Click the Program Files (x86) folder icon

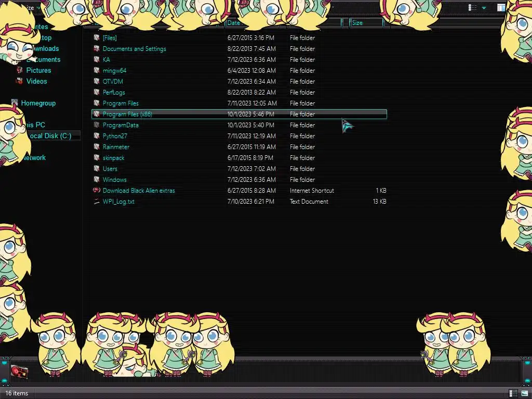click(x=97, y=114)
